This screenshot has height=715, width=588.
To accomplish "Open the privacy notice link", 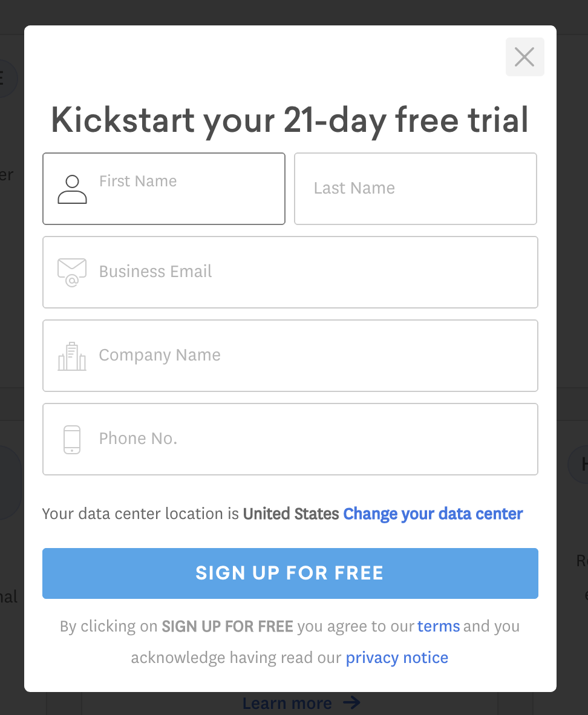I will click(397, 658).
